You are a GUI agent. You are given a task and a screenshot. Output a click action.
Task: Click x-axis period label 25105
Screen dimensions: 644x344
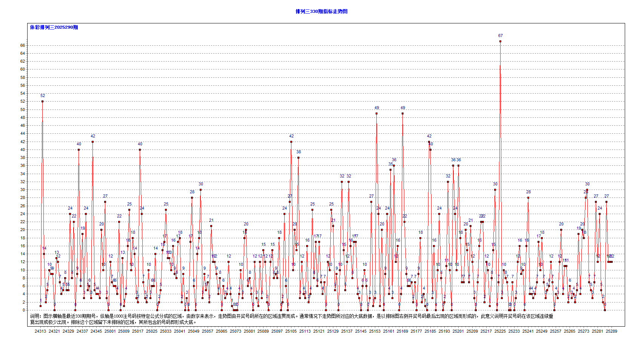[x=291, y=331]
